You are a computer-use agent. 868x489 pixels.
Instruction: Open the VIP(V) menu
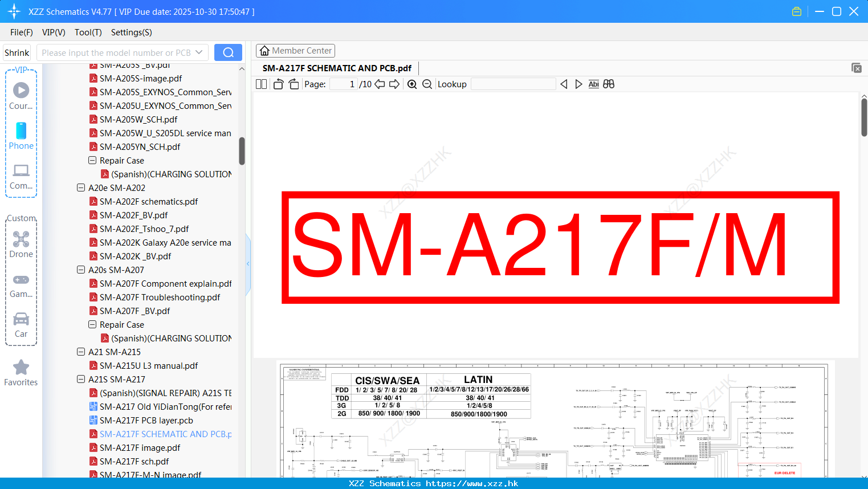54,32
